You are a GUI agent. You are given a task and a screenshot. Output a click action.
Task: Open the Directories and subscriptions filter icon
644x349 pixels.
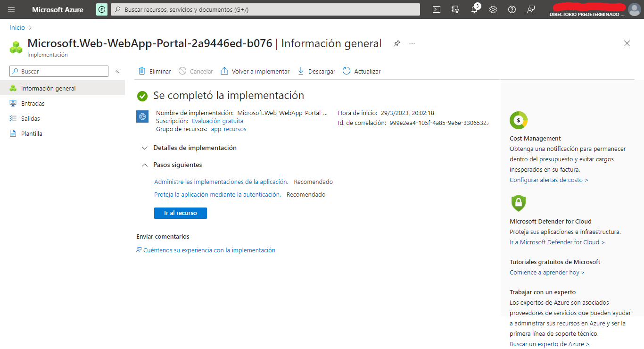[455, 9]
